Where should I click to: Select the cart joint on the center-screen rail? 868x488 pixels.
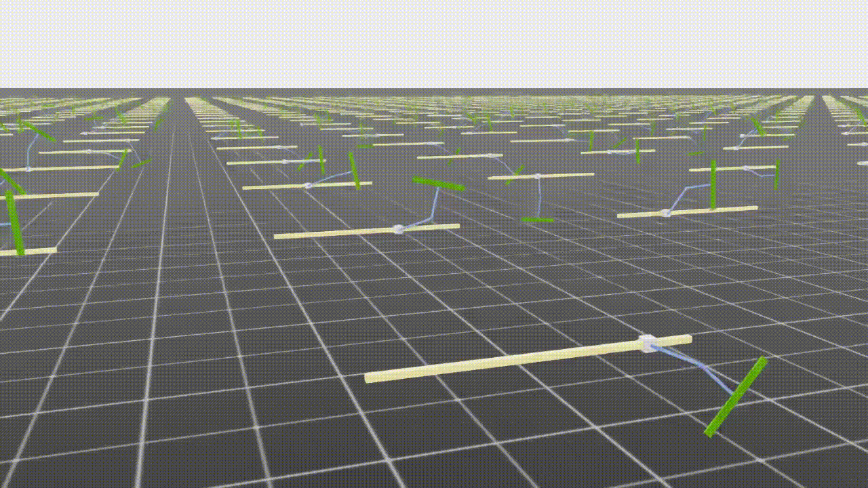(398, 229)
